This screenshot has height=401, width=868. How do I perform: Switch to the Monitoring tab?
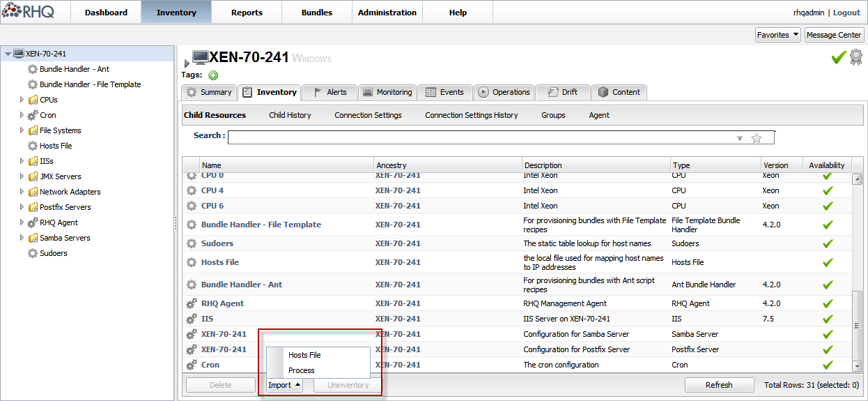[387, 92]
